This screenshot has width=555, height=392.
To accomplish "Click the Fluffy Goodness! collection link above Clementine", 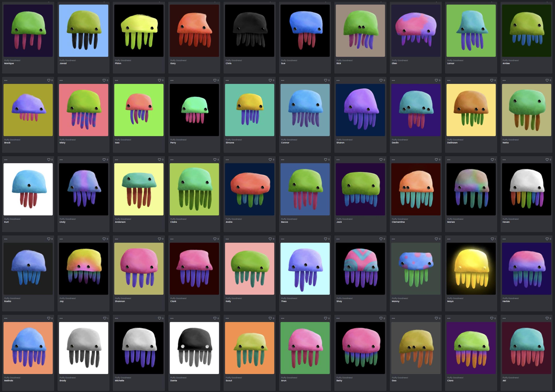I will click(400, 219).
